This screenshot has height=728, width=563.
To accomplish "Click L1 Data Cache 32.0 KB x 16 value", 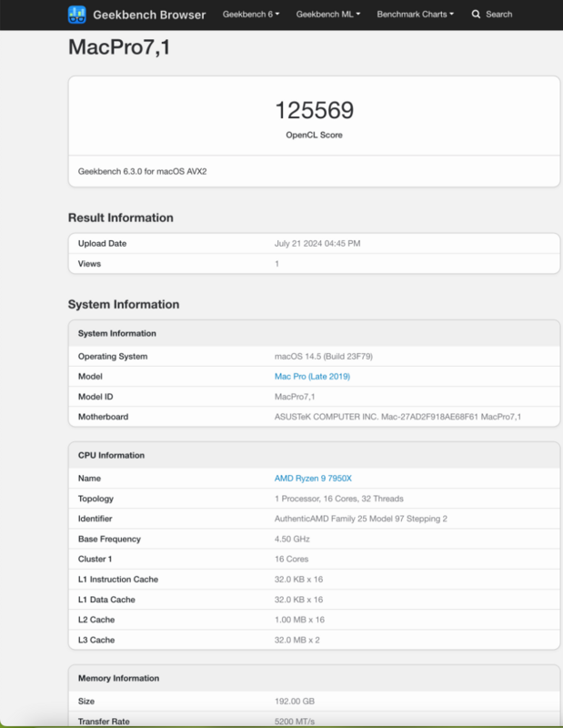I will pos(298,600).
